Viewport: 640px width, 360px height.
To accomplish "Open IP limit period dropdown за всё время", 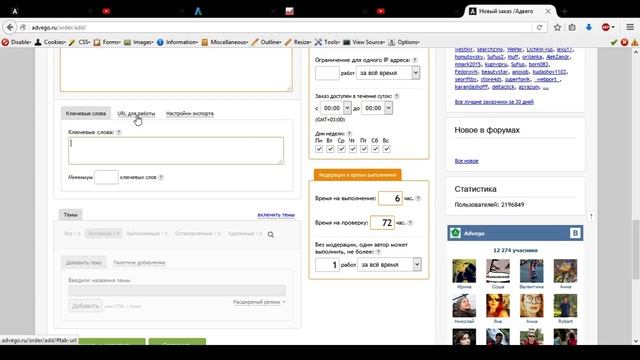I will (x=388, y=73).
